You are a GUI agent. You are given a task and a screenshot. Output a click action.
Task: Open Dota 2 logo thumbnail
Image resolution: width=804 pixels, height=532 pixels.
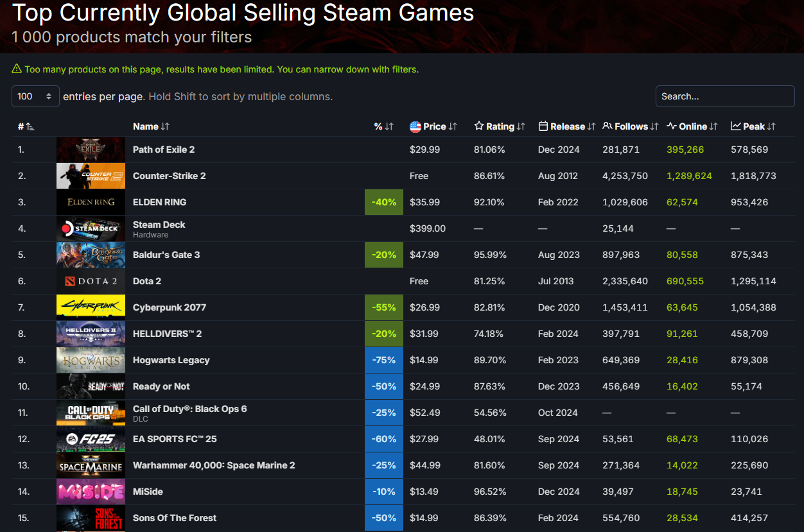click(x=91, y=281)
